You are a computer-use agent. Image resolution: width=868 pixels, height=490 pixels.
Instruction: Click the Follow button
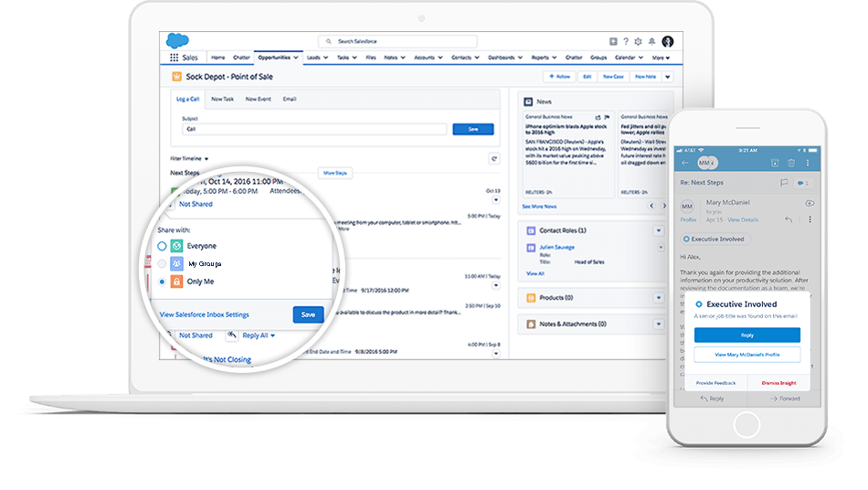coord(560,77)
